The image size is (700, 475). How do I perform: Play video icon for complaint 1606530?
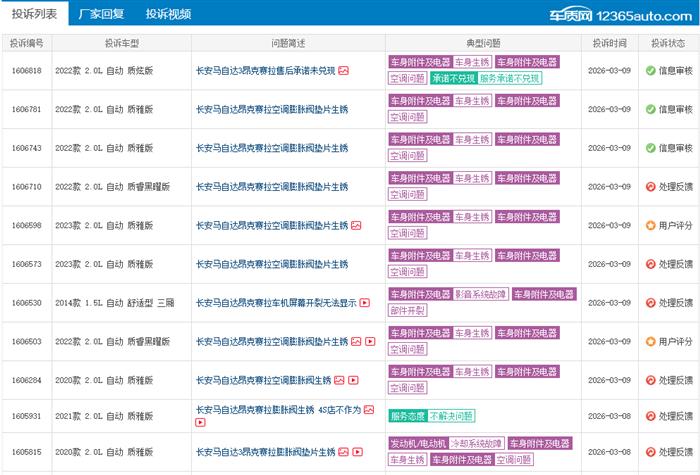click(x=364, y=303)
